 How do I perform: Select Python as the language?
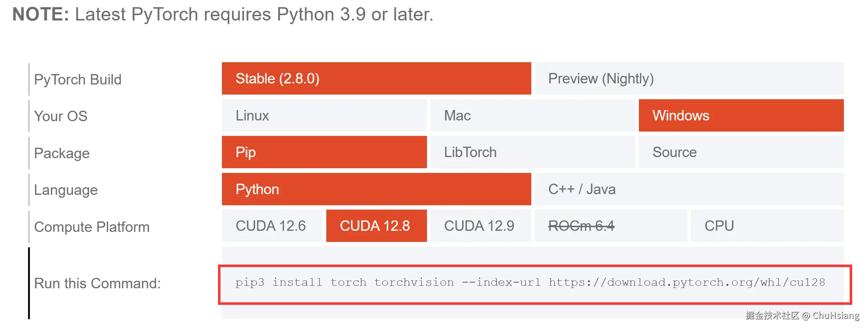pyautogui.click(x=376, y=189)
